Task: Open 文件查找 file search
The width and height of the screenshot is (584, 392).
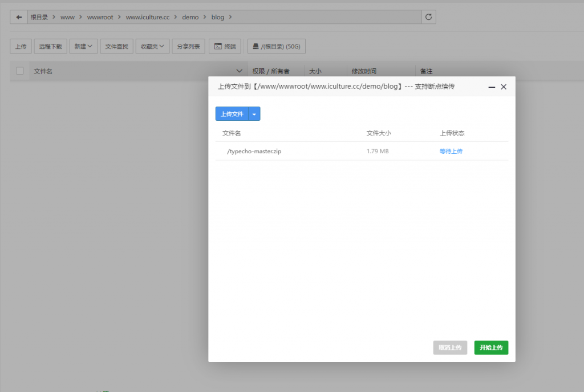Action: click(116, 47)
